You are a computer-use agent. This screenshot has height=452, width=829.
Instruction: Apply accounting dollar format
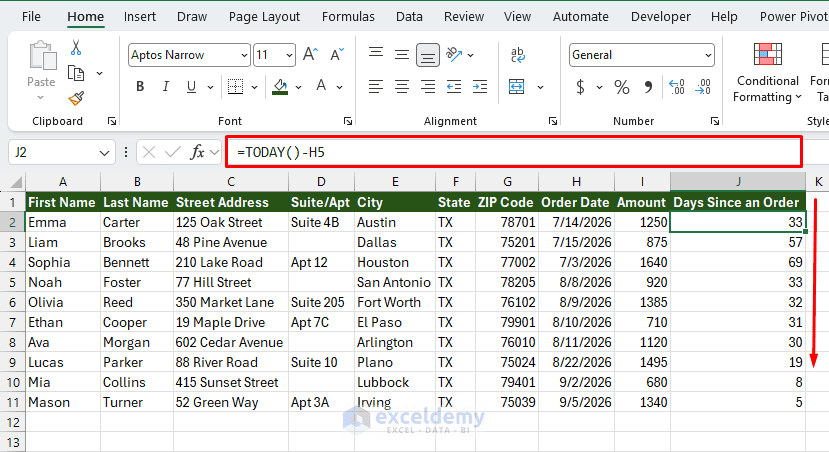[580, 87]
